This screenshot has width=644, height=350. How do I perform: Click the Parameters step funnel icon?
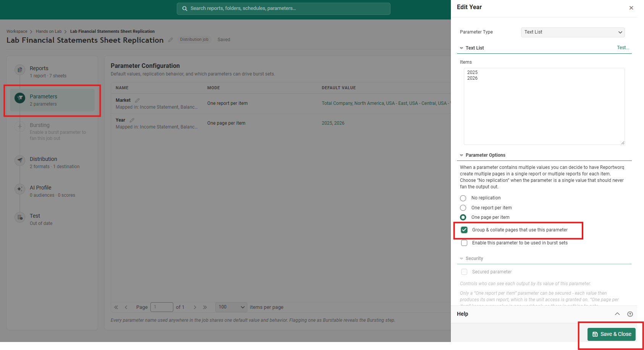point(20,98)
